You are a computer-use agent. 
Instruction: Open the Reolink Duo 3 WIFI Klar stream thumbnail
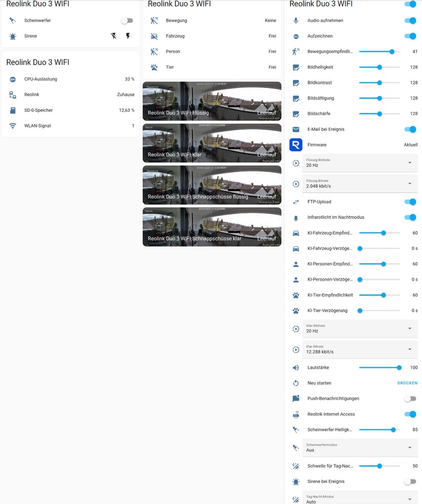pos(211,142)
